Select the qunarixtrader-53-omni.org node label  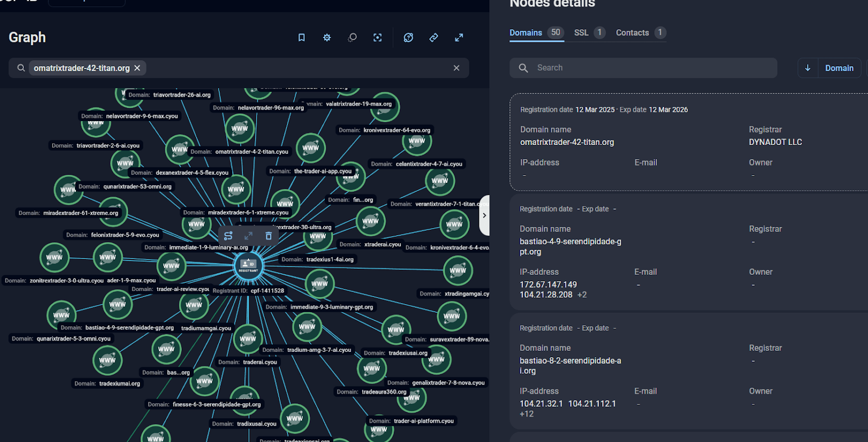tap(125, 187)
